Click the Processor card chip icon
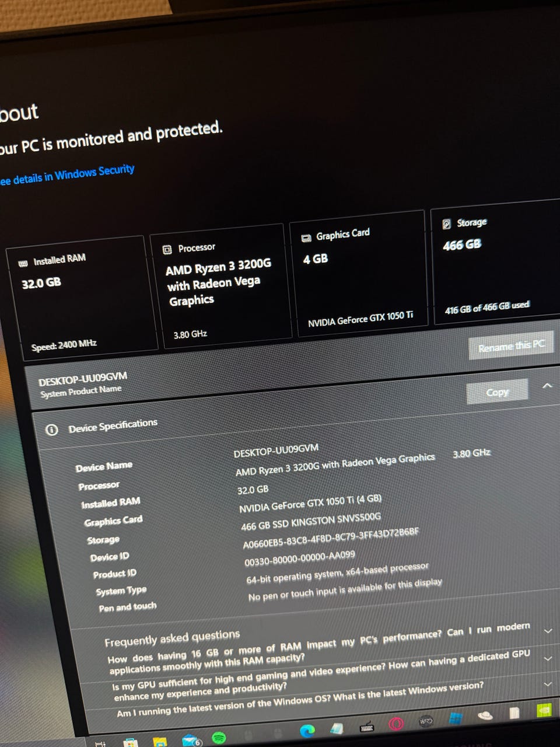The width and height of the screenshot is (560, 747). [x=167, y=249]
